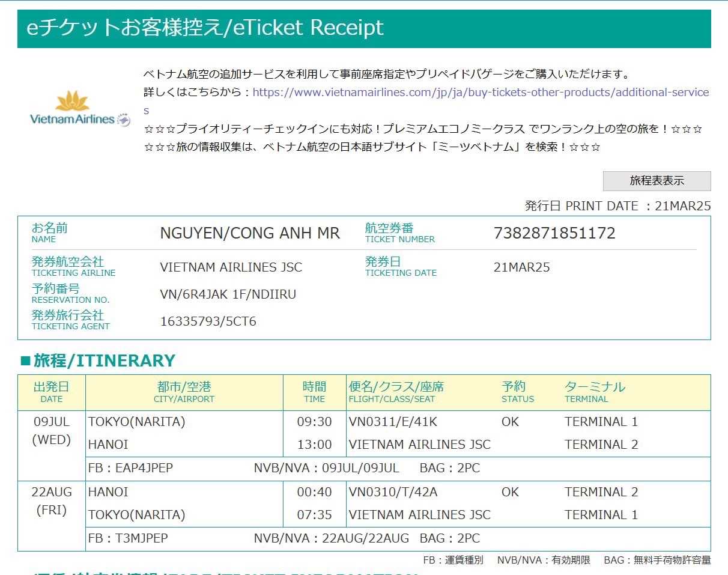
Task: Click the eTicket Receipt header banner
Action: [363, 29]
